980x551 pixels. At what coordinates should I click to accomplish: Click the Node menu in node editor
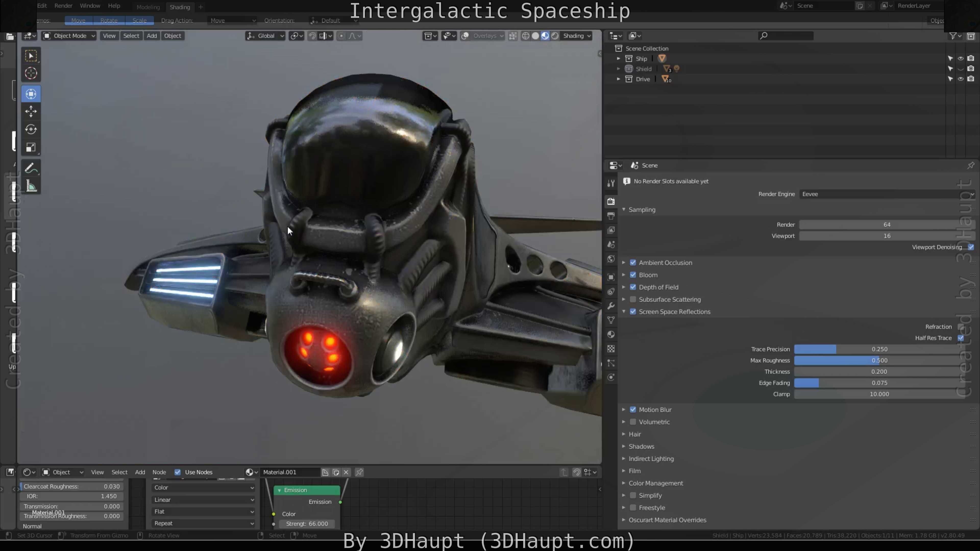[159, 472]
